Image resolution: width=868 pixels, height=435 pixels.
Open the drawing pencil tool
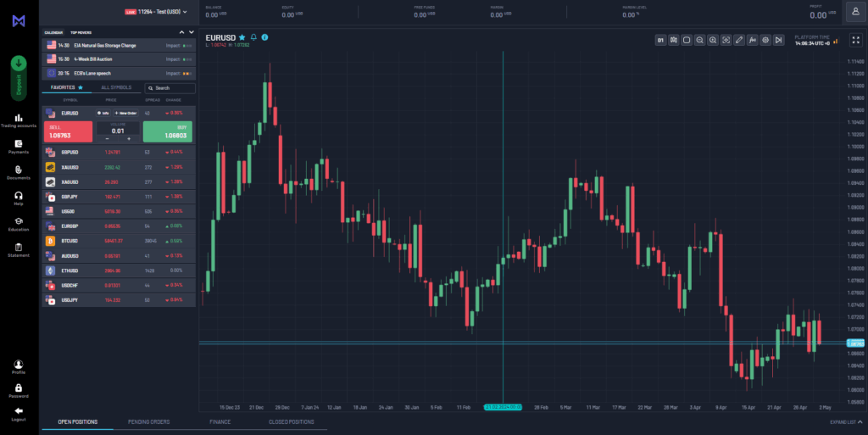pos(739,40)
